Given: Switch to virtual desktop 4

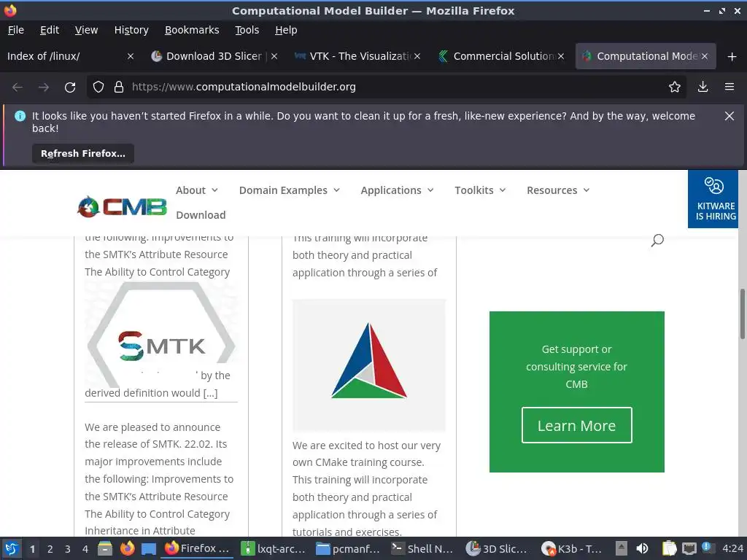Looking at the screenshot, I should [x=85, y=549].
